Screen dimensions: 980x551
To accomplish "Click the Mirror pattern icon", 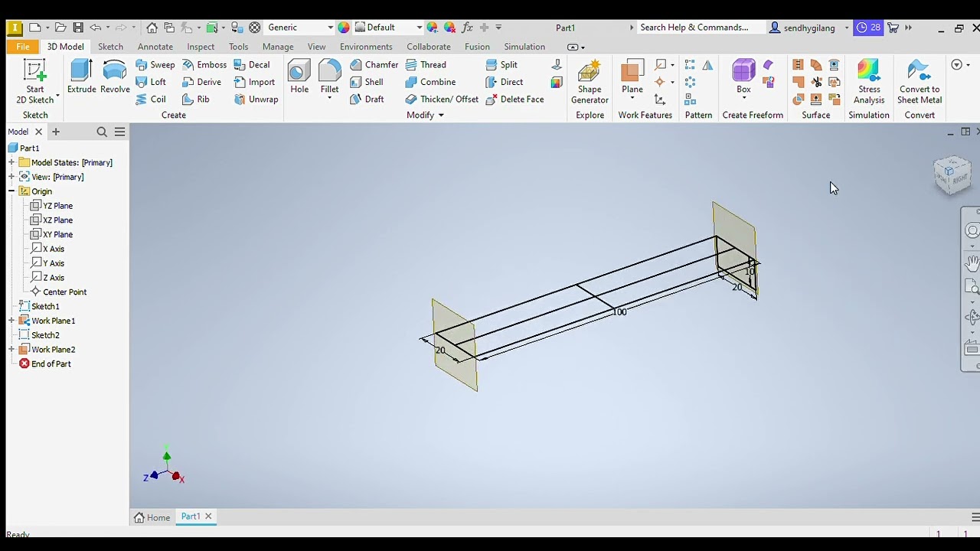I will (x=707, y=65).
